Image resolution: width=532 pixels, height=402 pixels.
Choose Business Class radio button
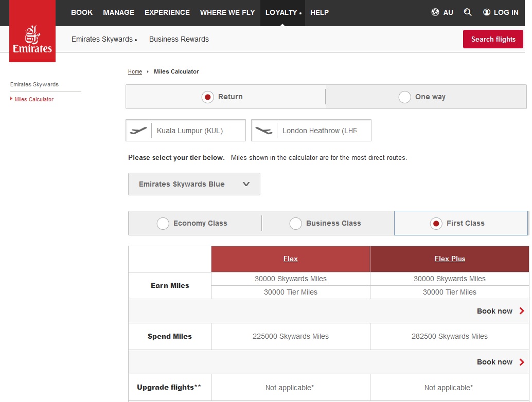pyautogui.click(x=295, y=224)
